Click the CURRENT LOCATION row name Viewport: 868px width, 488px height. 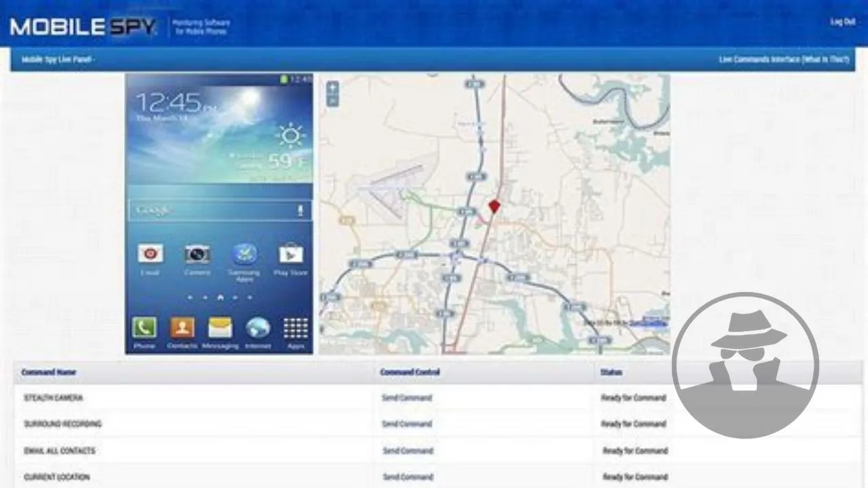[56, 477]
